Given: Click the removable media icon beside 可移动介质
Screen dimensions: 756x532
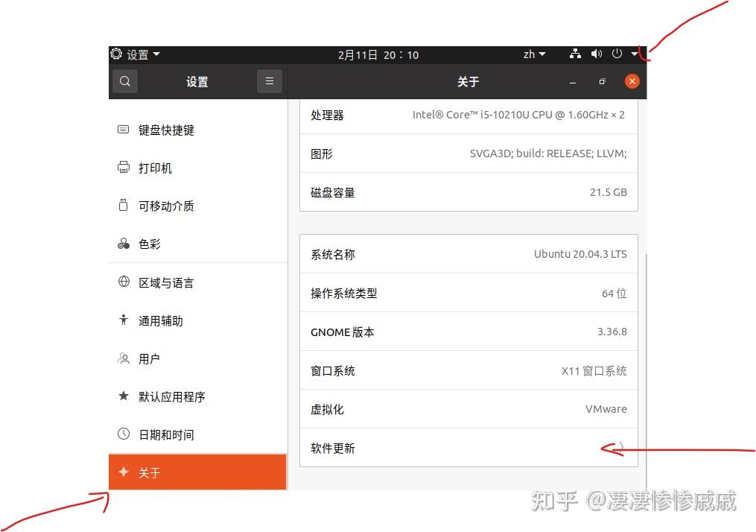Looking at the screenshot, I should pyautogui.click(x=123, y=204).
